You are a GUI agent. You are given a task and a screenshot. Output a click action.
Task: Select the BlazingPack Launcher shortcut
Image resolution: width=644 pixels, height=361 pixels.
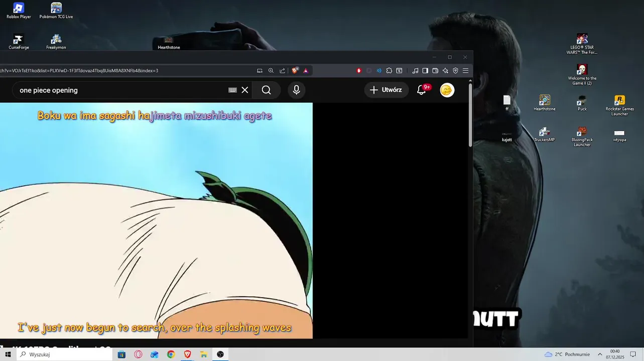(582, 136)
